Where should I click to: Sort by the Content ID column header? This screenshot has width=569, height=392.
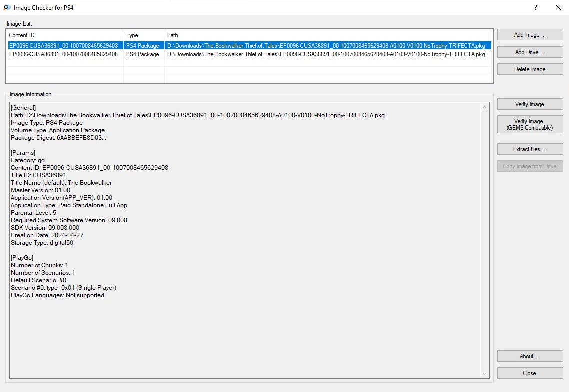pyautogui.click(x=64, y=35)
